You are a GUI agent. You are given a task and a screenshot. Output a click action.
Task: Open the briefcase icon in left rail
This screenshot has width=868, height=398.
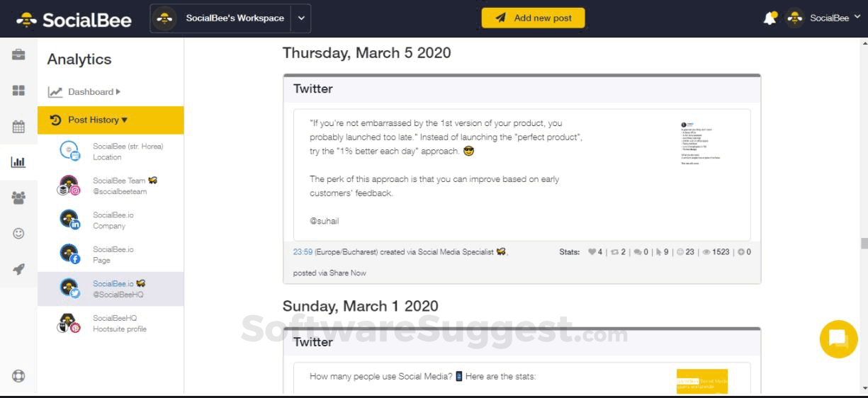18,56
